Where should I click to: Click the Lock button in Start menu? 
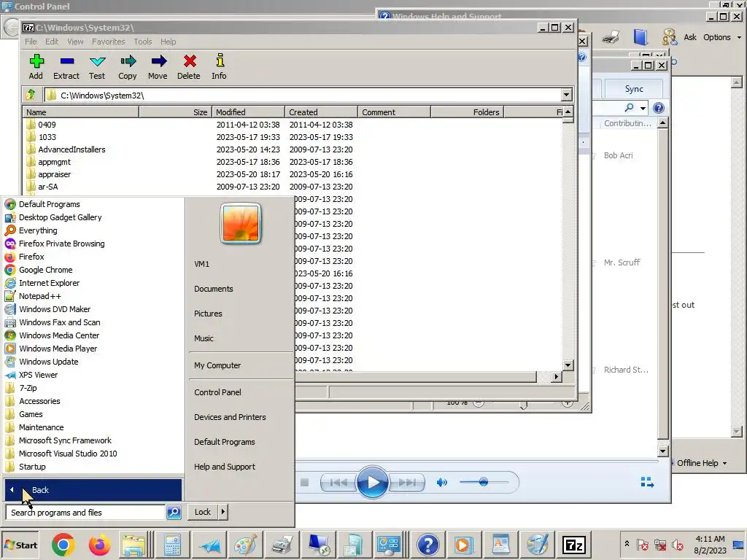pyautogui.click(x=203, y=512)
